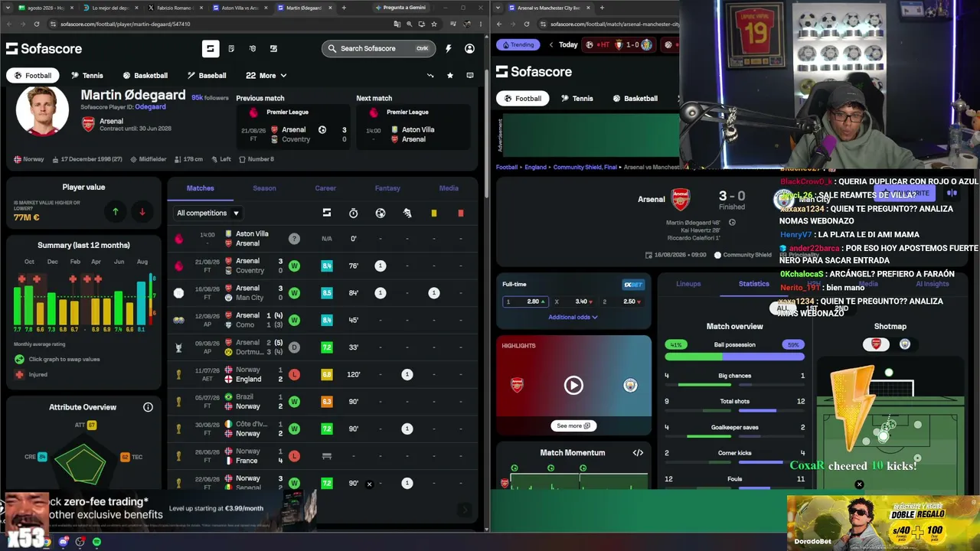Click See more under Highlights
This screenshot has width=980, height=551.
(573, 425)
